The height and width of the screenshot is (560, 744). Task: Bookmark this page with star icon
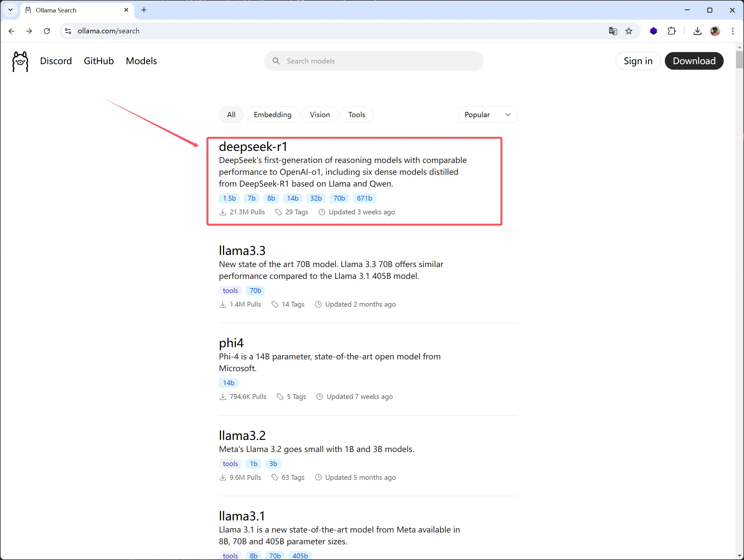coord(629,31)
